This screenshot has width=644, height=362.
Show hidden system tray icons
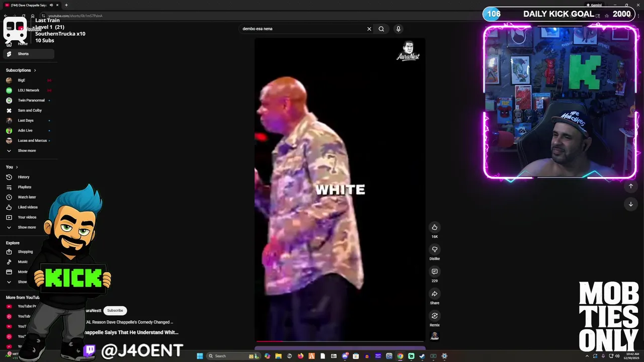click(x=587, y=356)
